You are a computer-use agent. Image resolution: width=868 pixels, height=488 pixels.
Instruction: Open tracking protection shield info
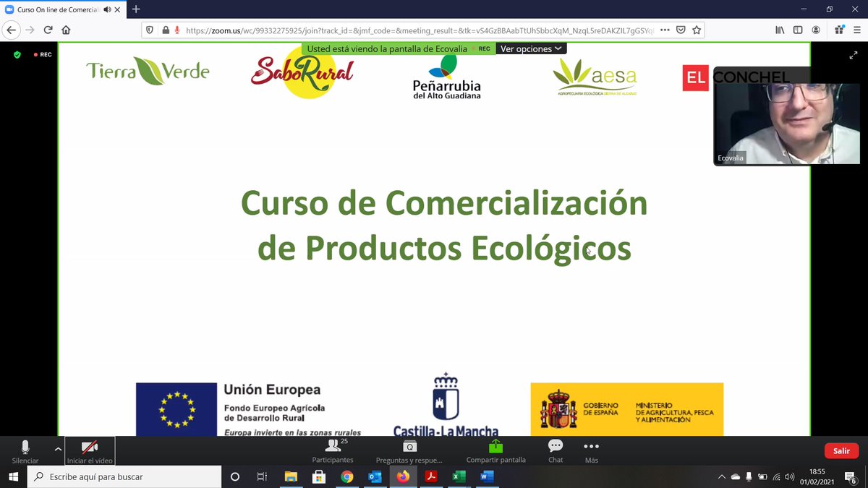tap(150, 30)
